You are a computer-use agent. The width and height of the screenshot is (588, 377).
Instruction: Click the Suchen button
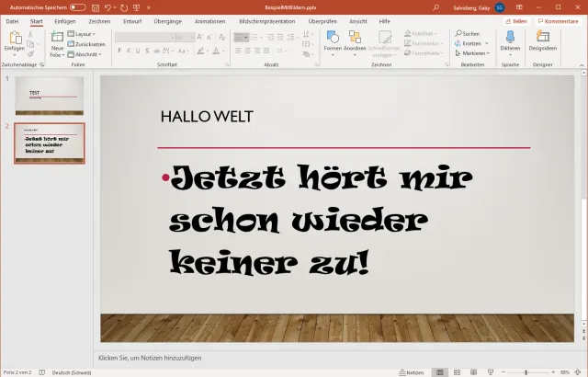point(468,34)
